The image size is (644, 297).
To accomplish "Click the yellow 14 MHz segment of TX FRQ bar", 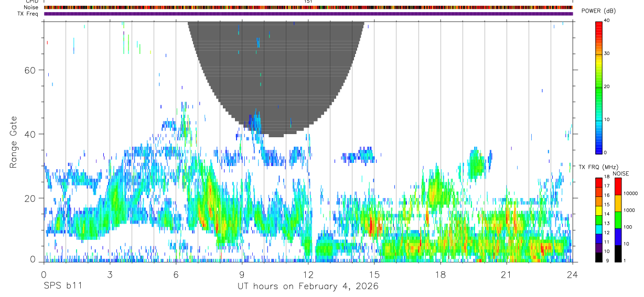I will [598, 211].
